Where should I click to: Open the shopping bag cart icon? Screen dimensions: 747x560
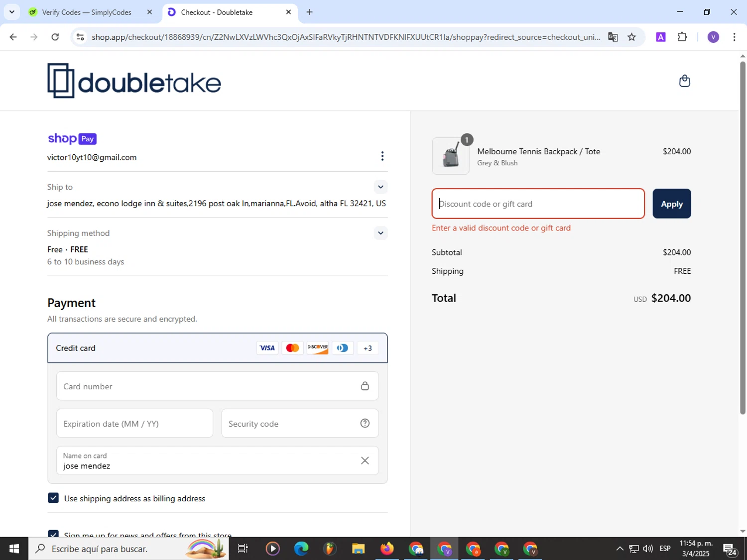[685, 81]
